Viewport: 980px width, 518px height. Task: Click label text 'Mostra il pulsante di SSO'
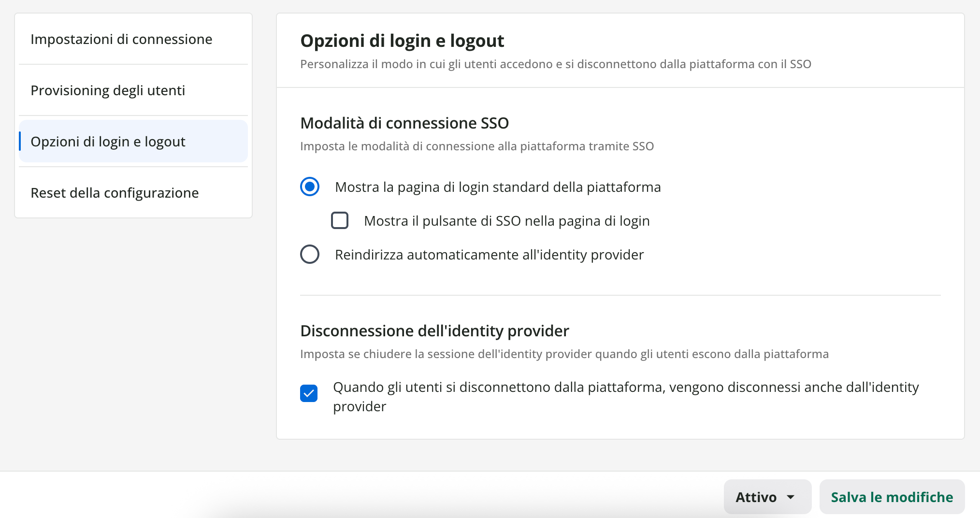[506, 221]
